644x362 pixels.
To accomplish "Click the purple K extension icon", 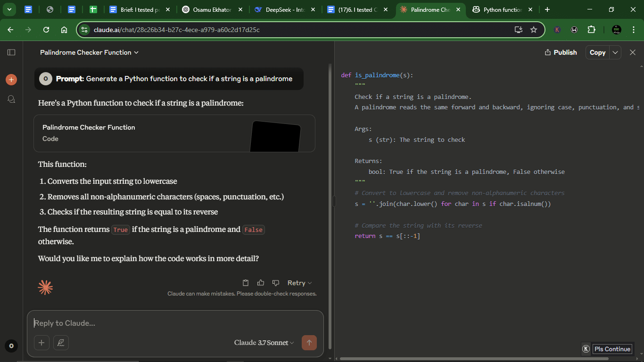I will [x=557, y=30].
